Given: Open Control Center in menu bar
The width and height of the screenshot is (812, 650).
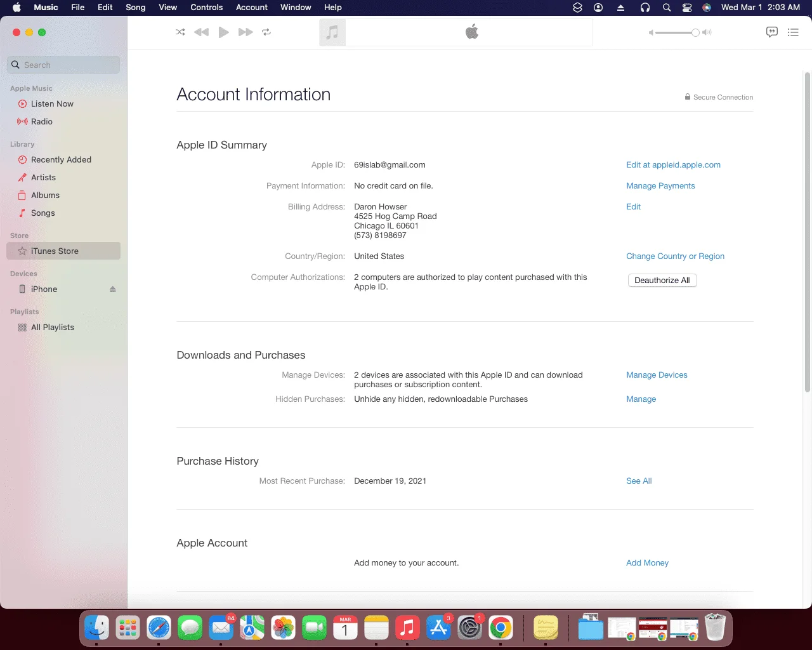Looking at the screenshot, I should [687, 8].
